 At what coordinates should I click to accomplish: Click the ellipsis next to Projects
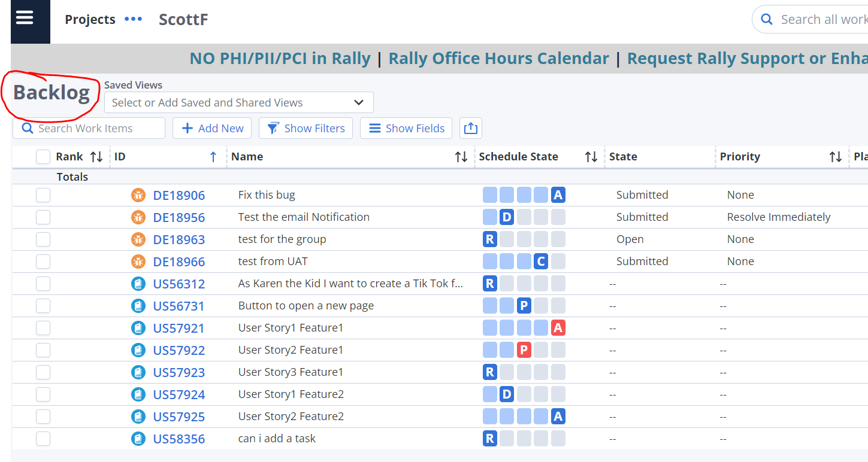pyautogui.click(x=132, y=19)
